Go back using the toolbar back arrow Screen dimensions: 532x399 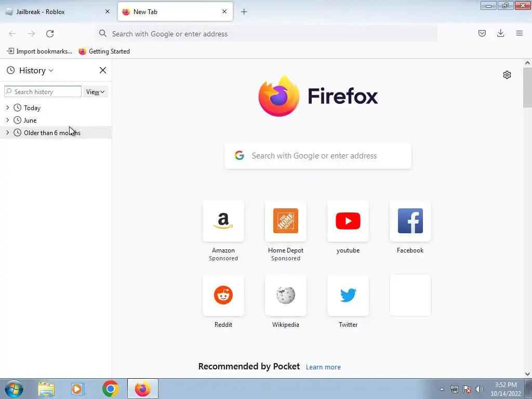[x=12, y=34]
